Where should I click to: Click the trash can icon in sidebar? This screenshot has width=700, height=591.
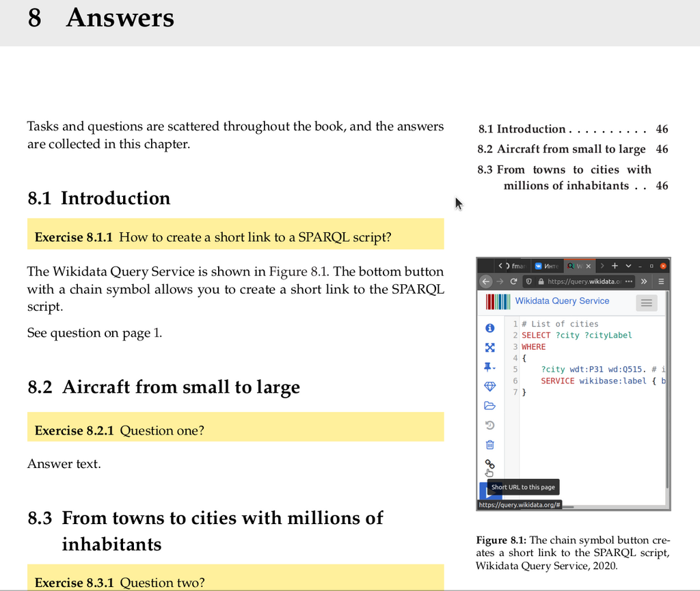tap(489, 445)
